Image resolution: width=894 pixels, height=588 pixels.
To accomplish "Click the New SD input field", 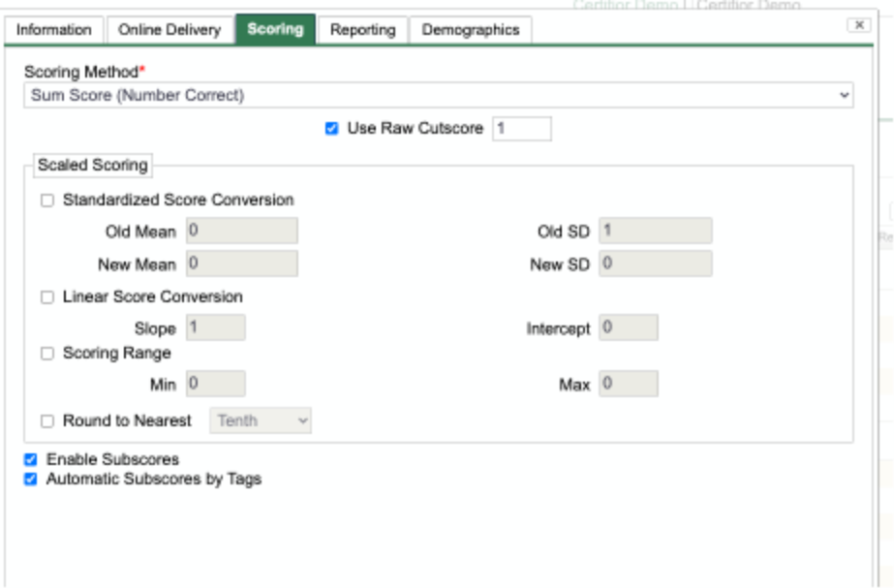I will click(x=655, y=263).
